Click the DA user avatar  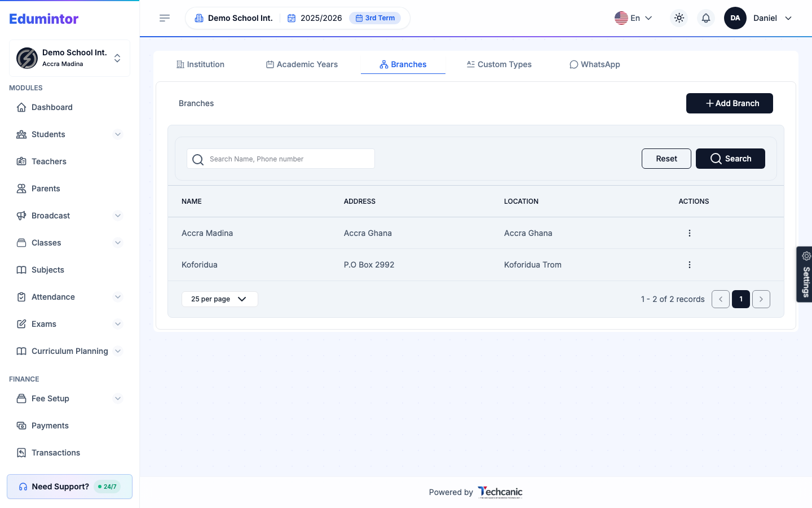(735, 18)
